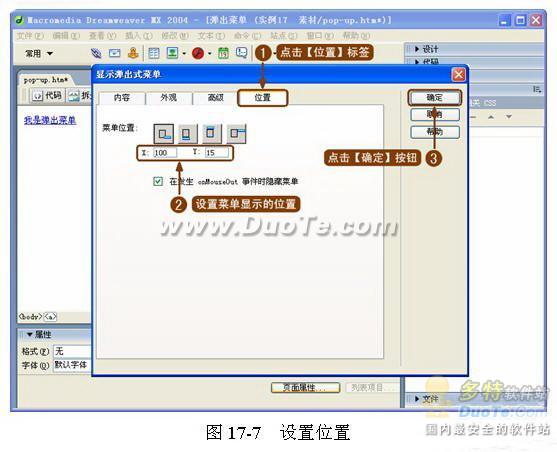This screenshot has height=452, width=557.
Task: Click the 页面属性 button
Action: tap(305, 387)
